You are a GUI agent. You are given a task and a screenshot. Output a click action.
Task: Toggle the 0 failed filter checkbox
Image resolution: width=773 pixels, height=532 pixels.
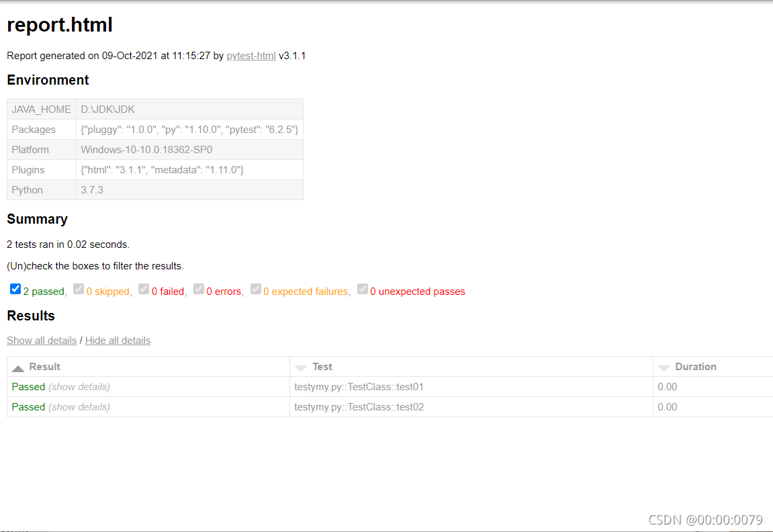click(144, 289)
